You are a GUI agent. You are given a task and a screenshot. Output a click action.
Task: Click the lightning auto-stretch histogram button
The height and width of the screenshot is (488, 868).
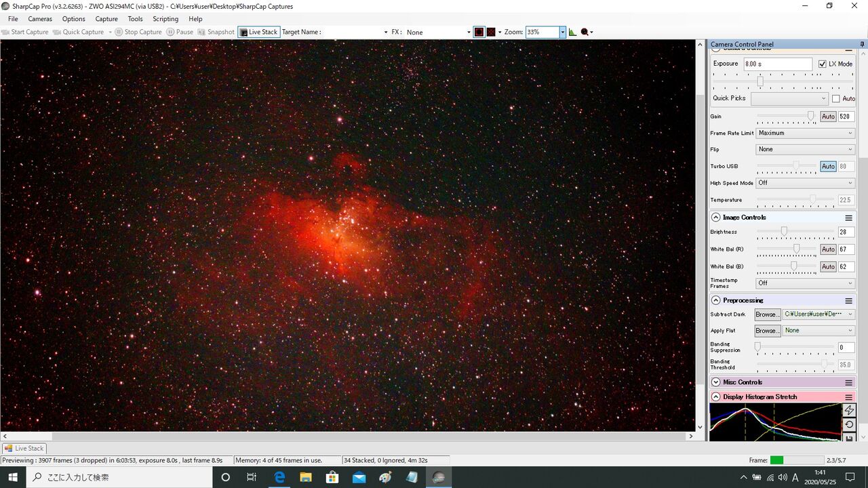(849, 410)
